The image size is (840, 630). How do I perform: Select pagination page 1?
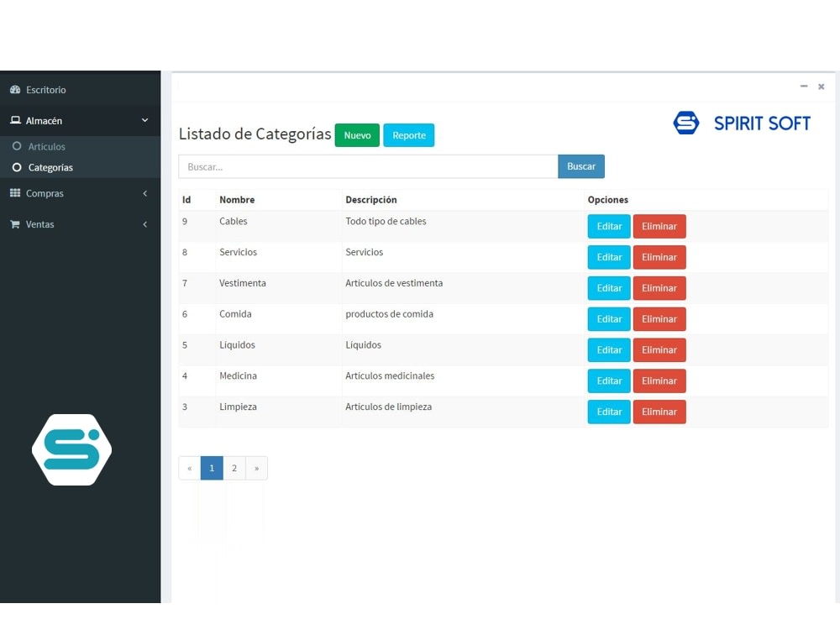(212, 468)
